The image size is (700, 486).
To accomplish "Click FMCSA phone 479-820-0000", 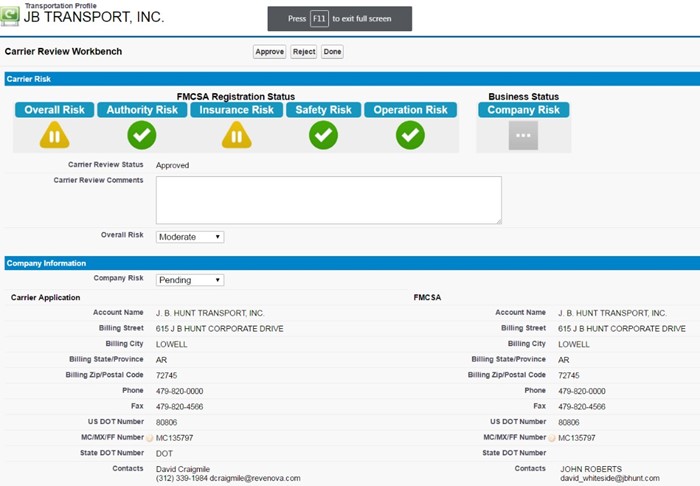I will pyautogui.click(x=582, y=391).
